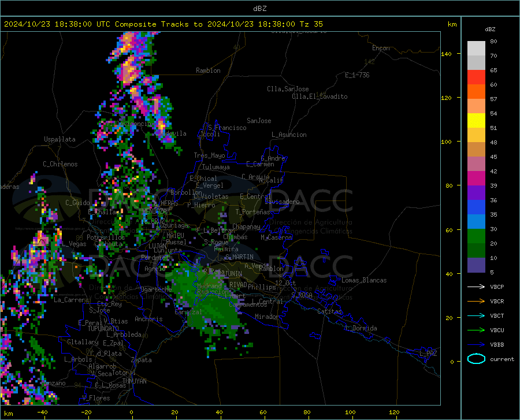
Task: Click the orange VBCR arrow in legend
Action: 476,302
